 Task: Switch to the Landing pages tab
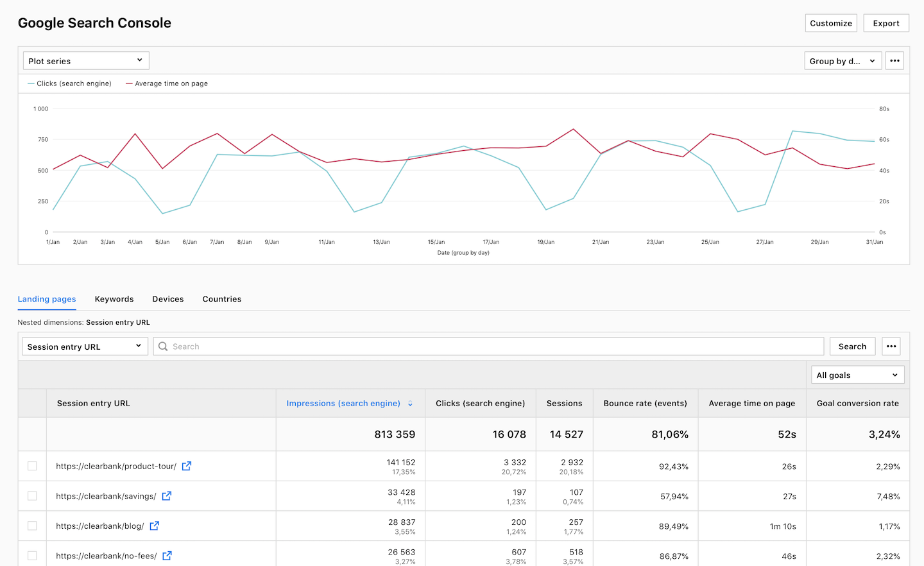(x=47, y=299)
